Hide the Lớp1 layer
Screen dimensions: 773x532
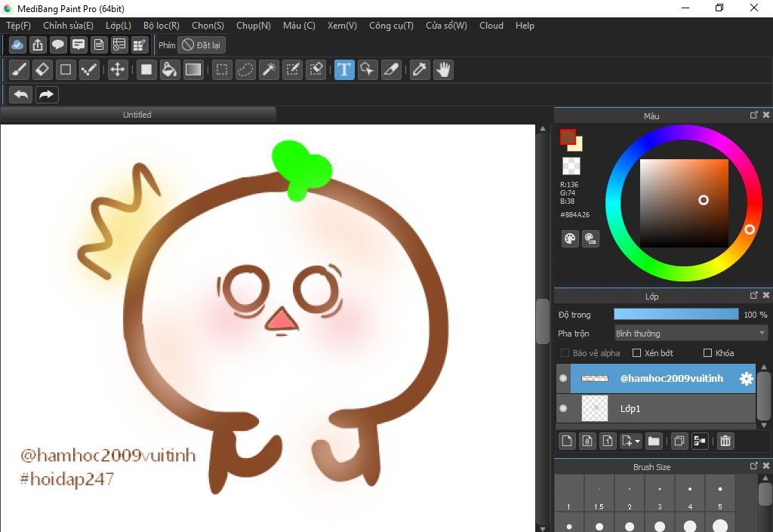point(563,408)
